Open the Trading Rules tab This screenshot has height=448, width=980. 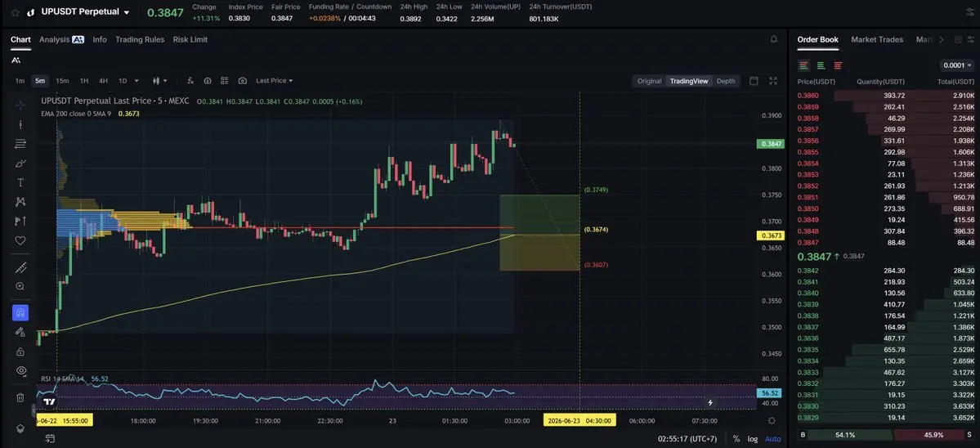point(140,39)
